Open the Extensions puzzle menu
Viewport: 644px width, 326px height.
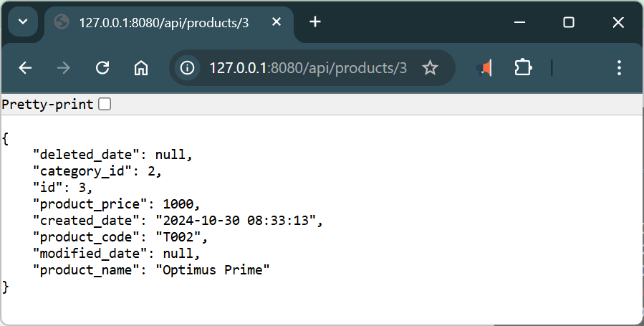(523, 68)
